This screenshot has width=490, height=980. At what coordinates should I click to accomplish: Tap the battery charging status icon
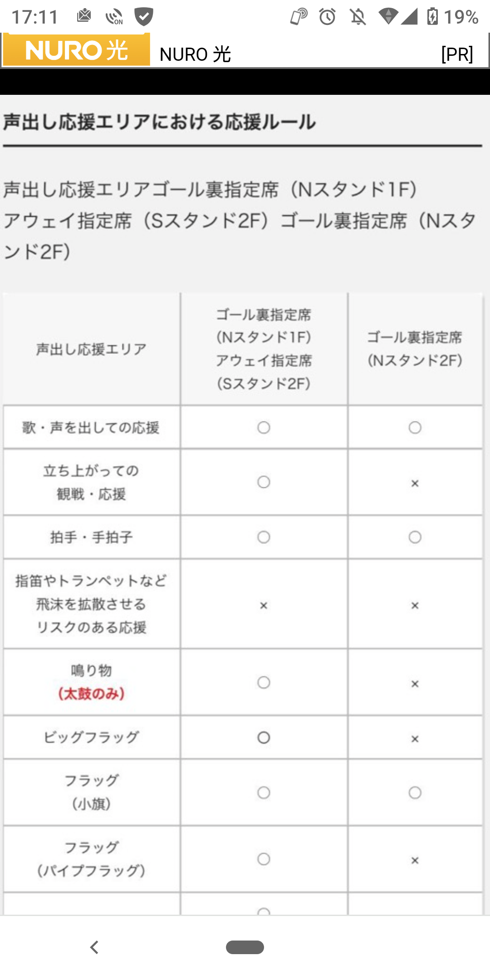pos(432,17)
